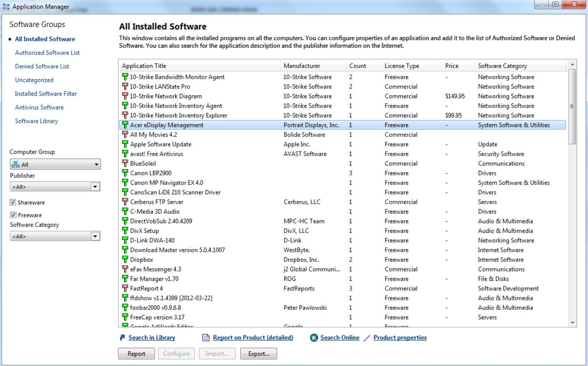The width and height of the screenshot is (588, 366).
Task: Select the C-Media 3D Audio row
Action: click(342, 212)
